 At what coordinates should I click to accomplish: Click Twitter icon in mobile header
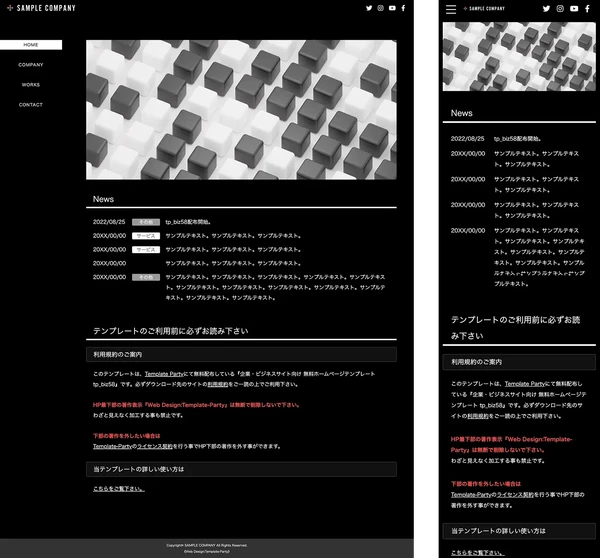tap(546, 8)
